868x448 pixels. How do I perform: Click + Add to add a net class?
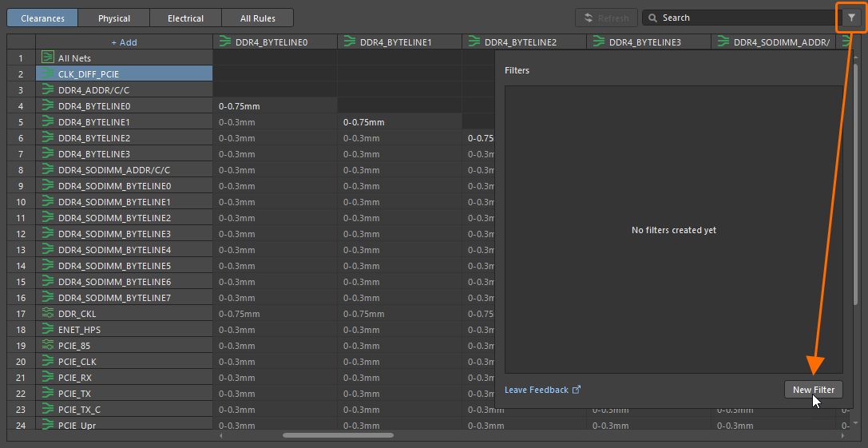point(124,42)
